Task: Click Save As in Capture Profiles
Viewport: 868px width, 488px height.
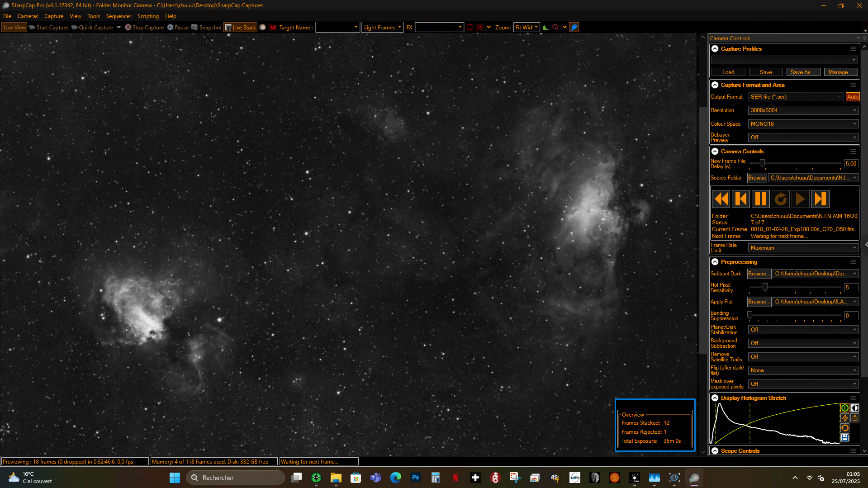Action: pyautogui.click(x=803, y=72)
